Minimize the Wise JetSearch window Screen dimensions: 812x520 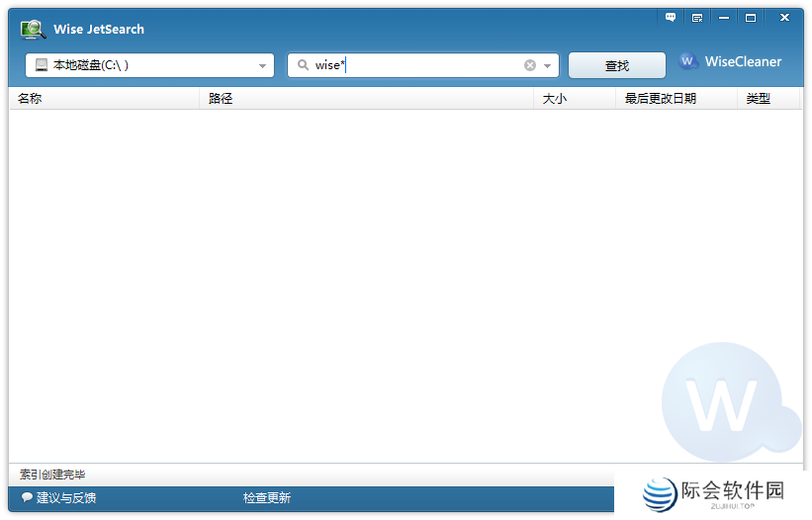[x=724, y=18]
